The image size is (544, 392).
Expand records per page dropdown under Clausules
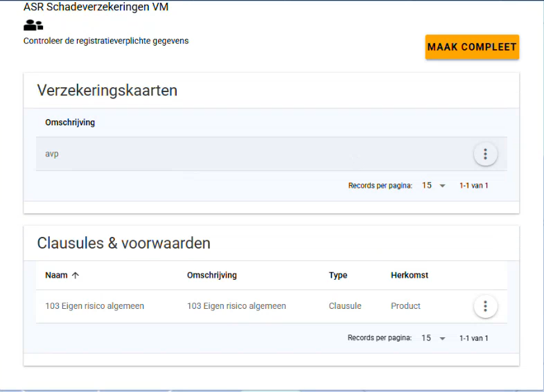434,338
